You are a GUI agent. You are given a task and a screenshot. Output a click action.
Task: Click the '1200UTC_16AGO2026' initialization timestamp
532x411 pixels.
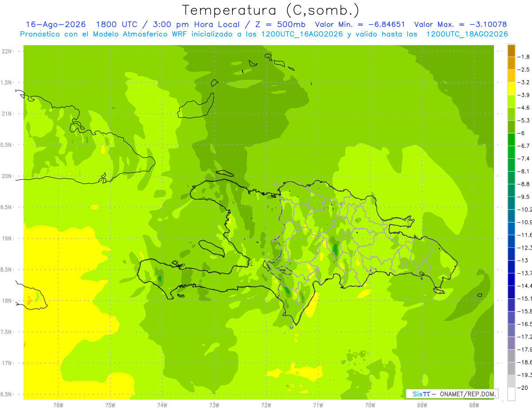coord(302,34)
